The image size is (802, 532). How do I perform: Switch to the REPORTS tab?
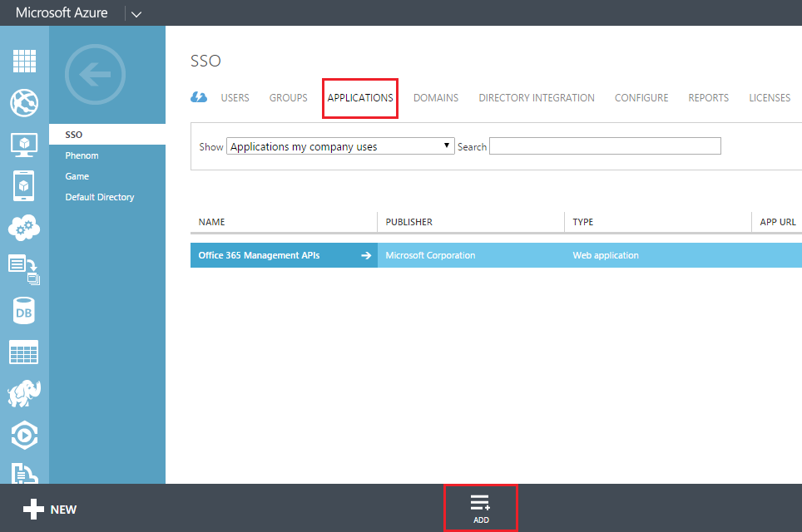point(708,97)
